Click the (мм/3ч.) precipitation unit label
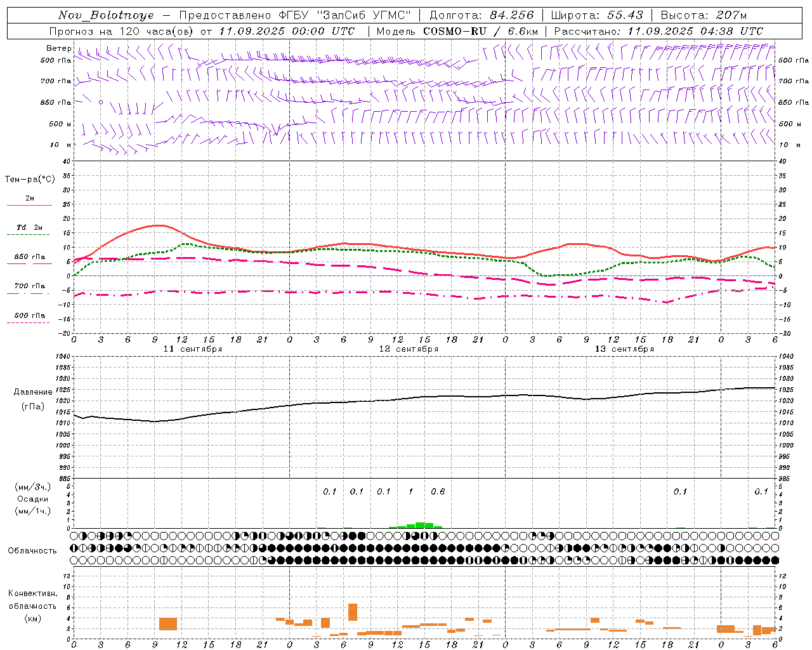This screenshot has height=650, width=812. tap(33, 487)
